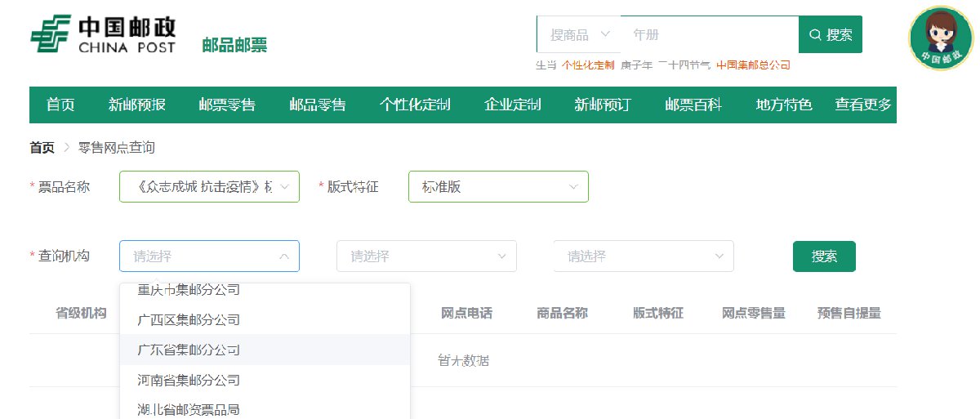Select 河南省集邮分公司 option

click(x=189, y=380)
